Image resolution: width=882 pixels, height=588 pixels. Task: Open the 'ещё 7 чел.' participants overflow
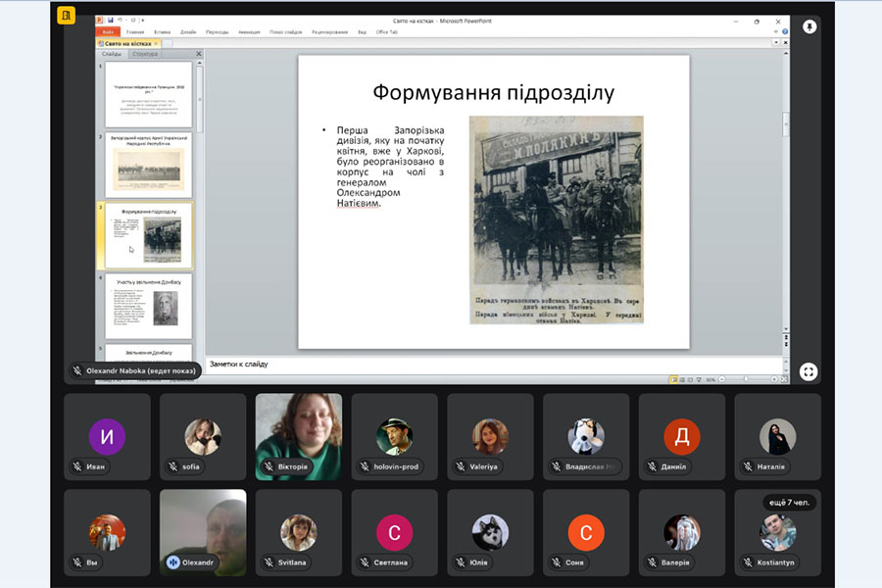pyautogui.click(x=789, y=503)
